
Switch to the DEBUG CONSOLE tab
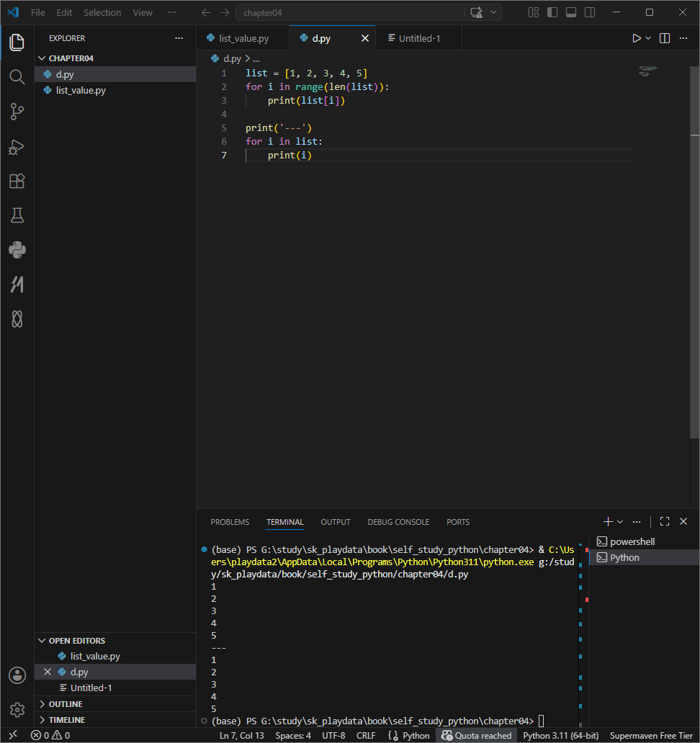pos(398,522)
